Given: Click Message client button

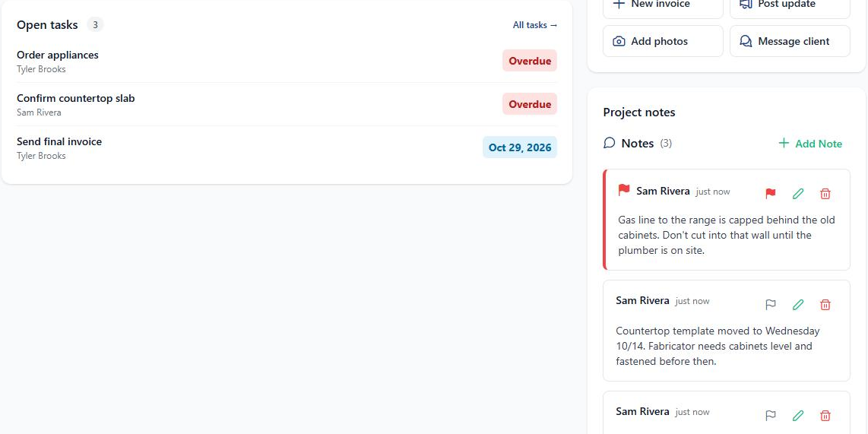Looking at the screenshot, I should pyautogui.click(x=790, y=41).
